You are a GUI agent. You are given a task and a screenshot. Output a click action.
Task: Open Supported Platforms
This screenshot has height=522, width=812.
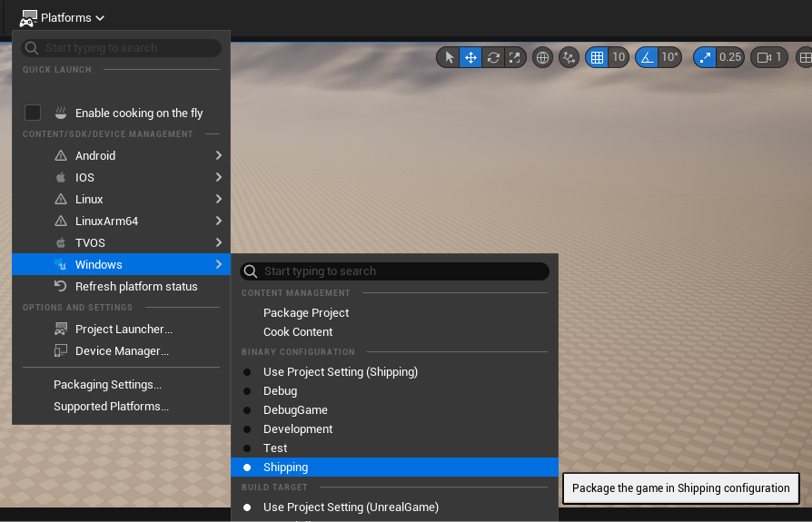click(x=111, y=406)
